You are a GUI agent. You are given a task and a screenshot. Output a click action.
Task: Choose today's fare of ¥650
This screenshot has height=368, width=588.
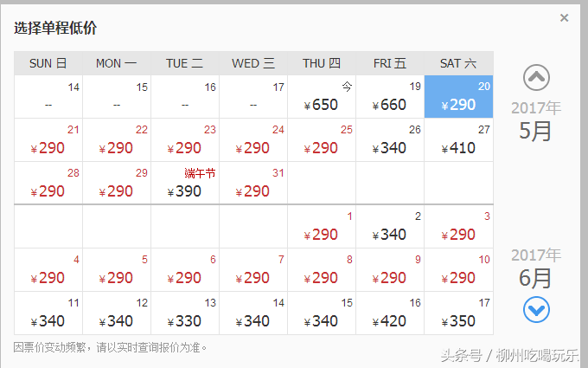click(322, 96)
